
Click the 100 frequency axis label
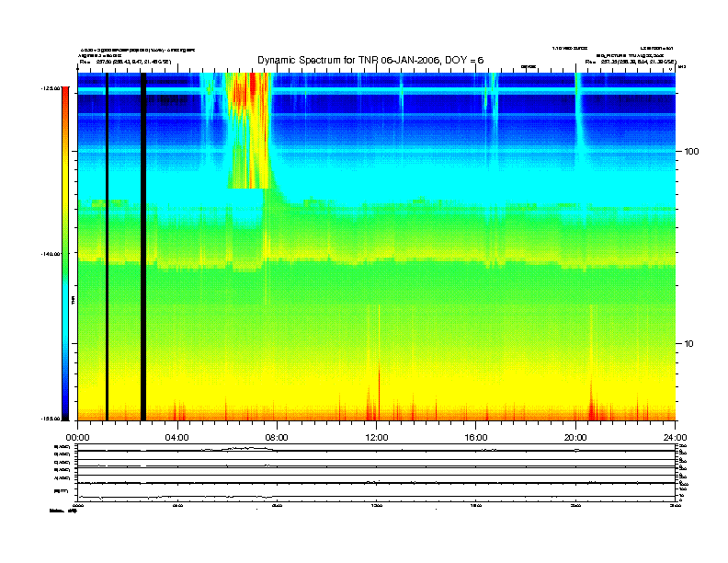click(x=691, y=152)
